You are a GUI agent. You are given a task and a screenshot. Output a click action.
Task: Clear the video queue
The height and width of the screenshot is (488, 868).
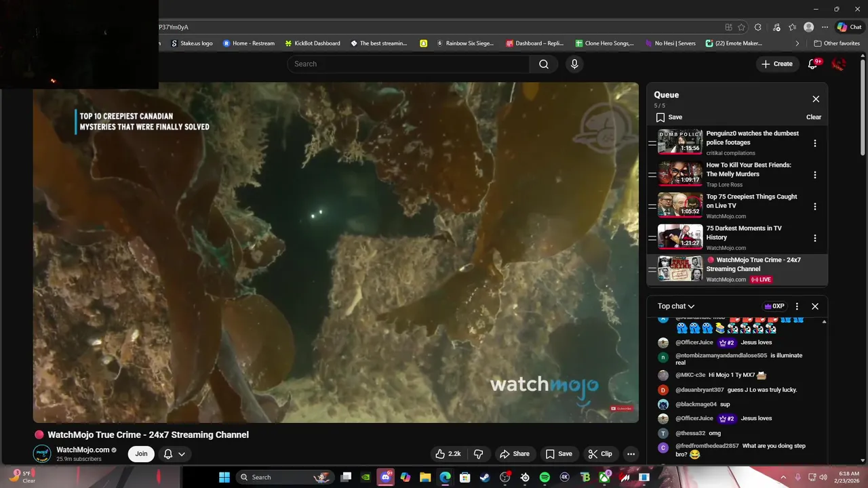coord(814,117)
